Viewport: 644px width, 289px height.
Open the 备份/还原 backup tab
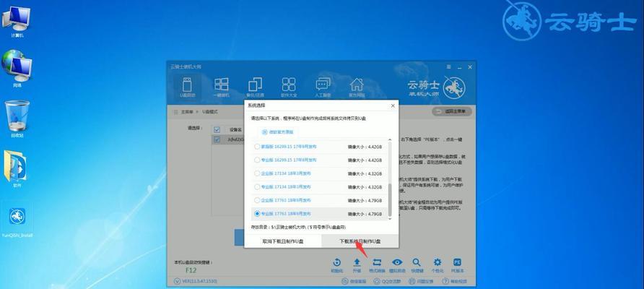point(256,87)
